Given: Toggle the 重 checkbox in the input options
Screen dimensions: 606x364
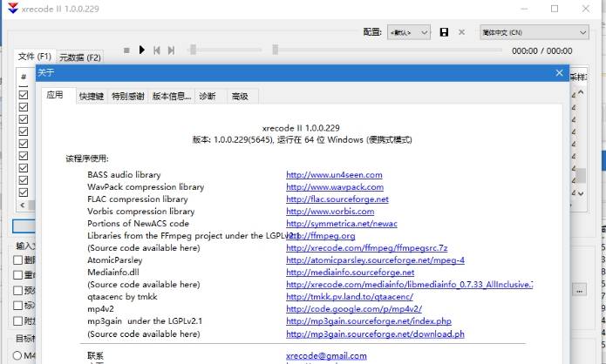Looking at the screenshot, I should coord(17,275).
